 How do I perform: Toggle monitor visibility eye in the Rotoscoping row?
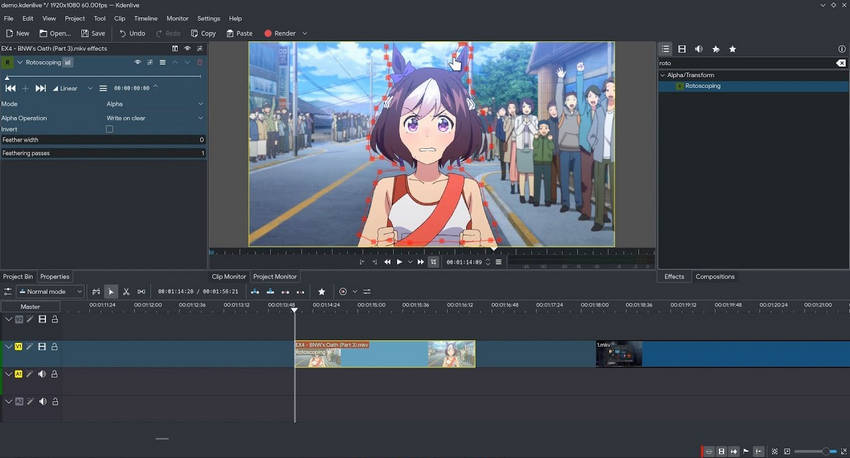(x=138, y=62)
